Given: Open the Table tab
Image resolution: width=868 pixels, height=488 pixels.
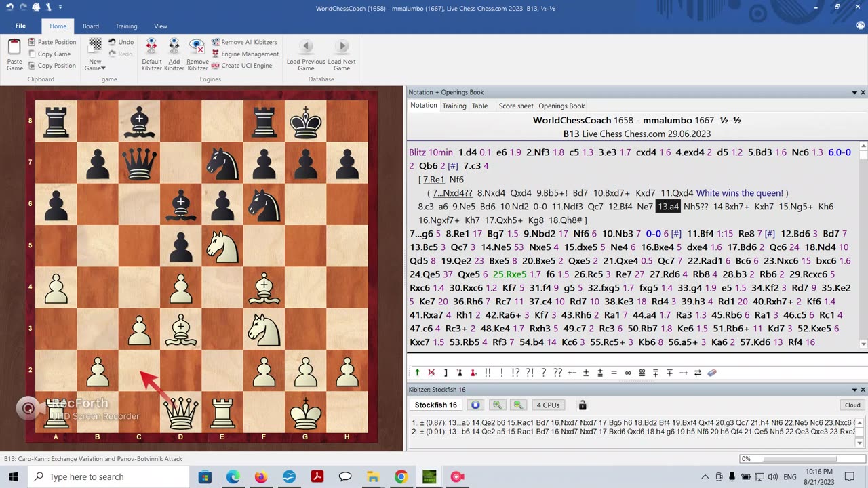Looking at the screenshot, I should point(480,106).
